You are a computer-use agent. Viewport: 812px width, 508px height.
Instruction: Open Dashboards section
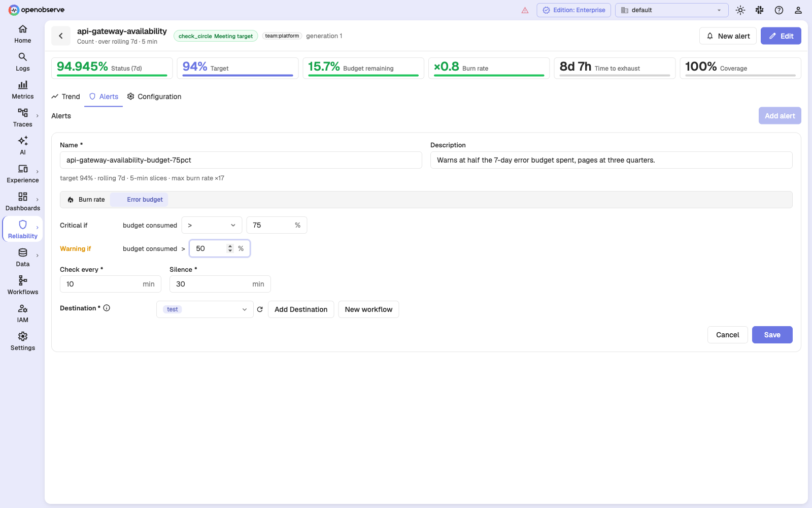22,202
